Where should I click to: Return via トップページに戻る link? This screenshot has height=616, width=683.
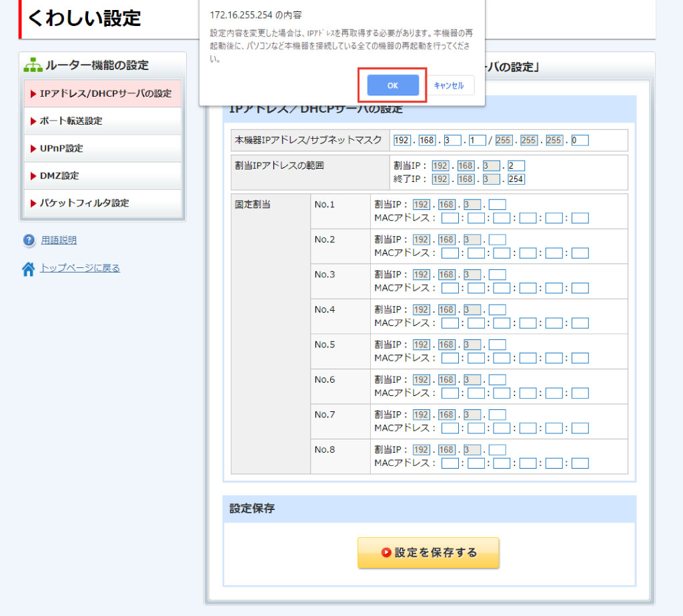coord(80,268)
